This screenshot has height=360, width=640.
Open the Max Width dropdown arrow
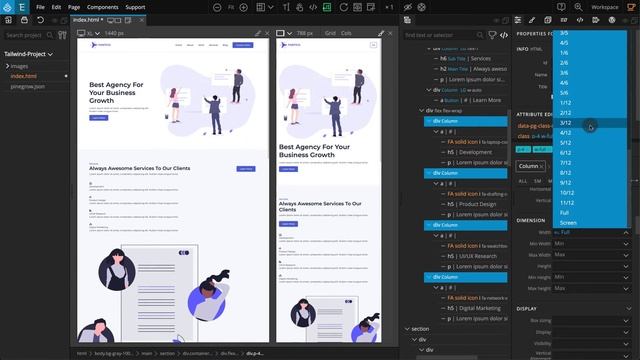coord(626,255)
